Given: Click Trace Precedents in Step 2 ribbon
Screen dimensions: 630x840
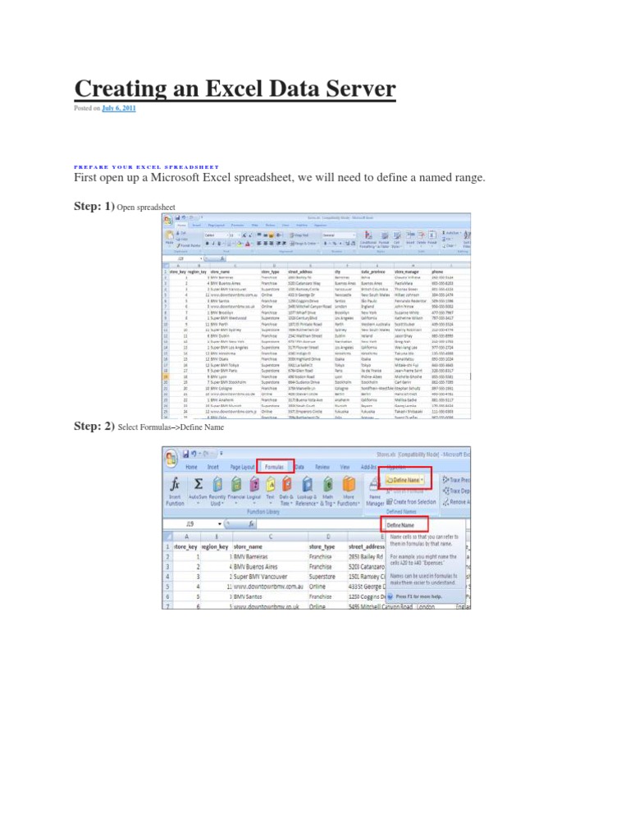Looking at the screenshot, I should [456, 480].
